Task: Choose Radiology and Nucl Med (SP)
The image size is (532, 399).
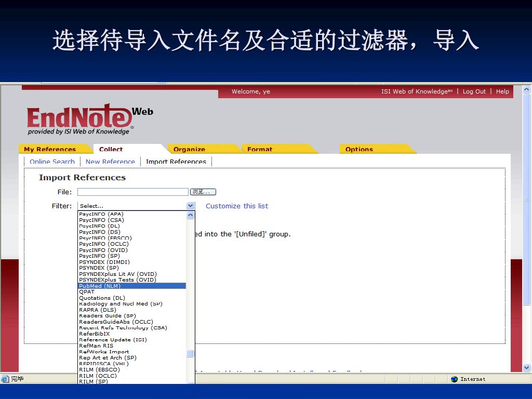Action: point(131,303)
